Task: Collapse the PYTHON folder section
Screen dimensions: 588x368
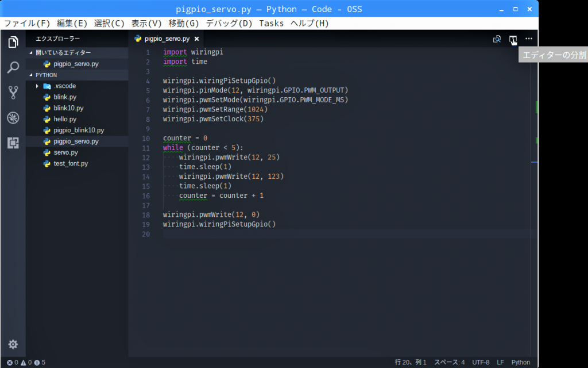Action: tap(32, 75)
